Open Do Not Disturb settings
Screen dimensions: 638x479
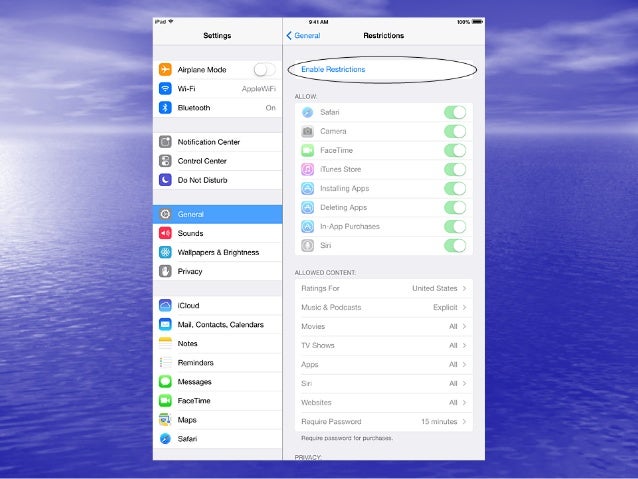(217, 180)
